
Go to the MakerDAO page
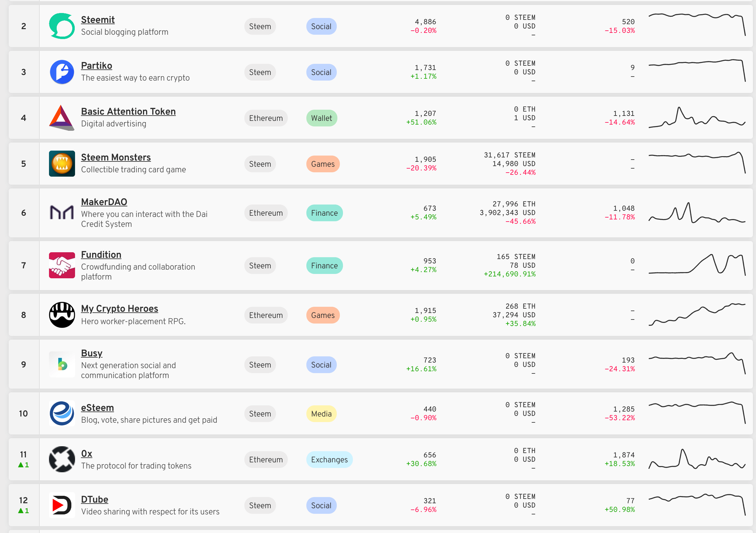pos(104,202)
